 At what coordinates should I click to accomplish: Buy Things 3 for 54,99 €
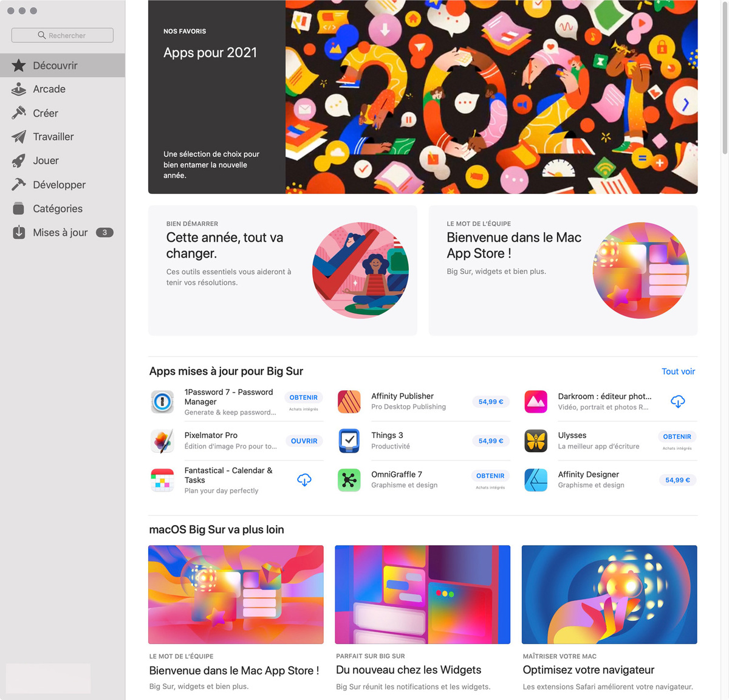point(491,441)
